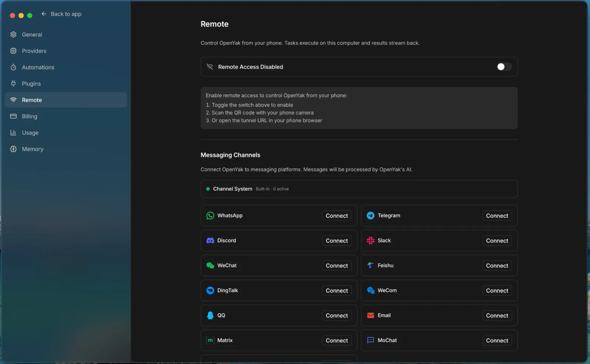This screenshot has height=364, width=590.
Task: Go to Plugins settings
Action: [x=31, y=84]
